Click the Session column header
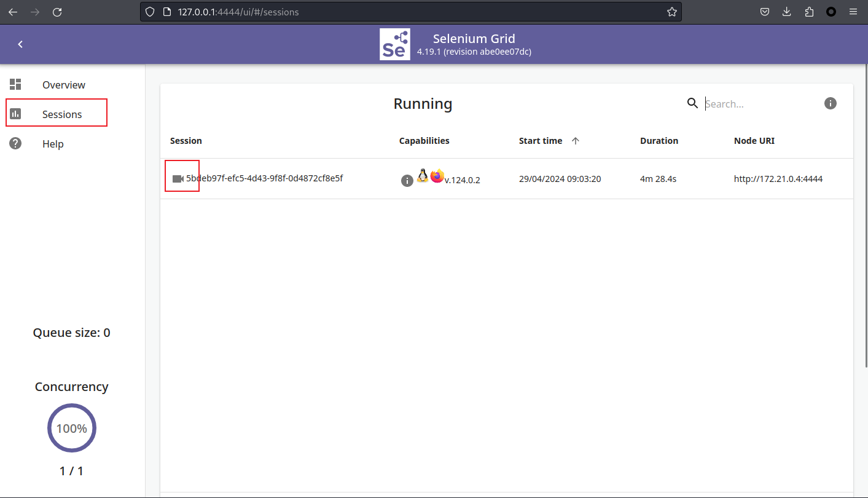 coord(186,141)
